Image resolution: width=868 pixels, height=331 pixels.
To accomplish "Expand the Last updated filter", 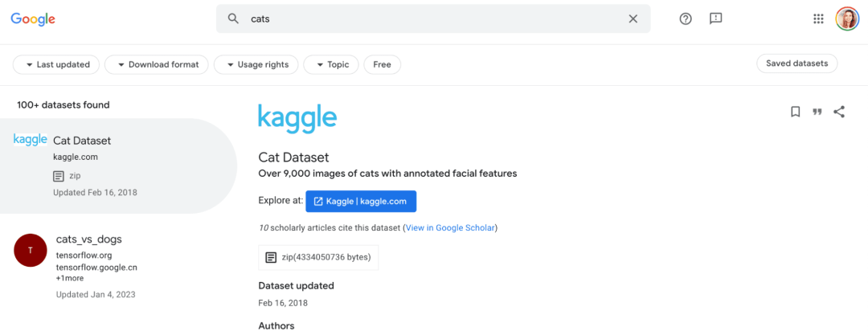I will pos(57,65).
